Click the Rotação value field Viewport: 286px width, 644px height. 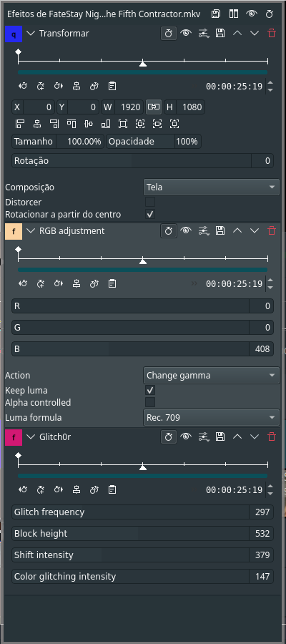(262, 160)
